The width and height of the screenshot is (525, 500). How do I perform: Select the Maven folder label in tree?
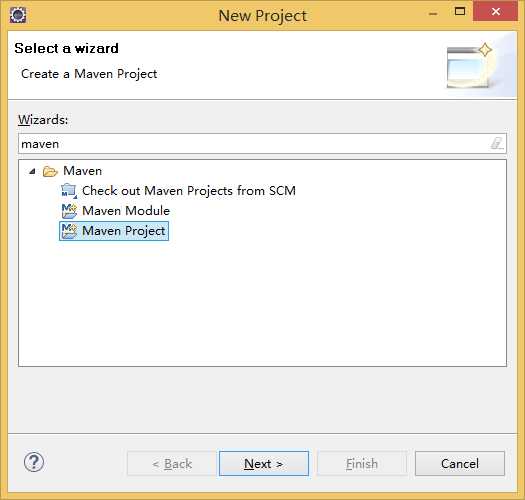point(82,171)
